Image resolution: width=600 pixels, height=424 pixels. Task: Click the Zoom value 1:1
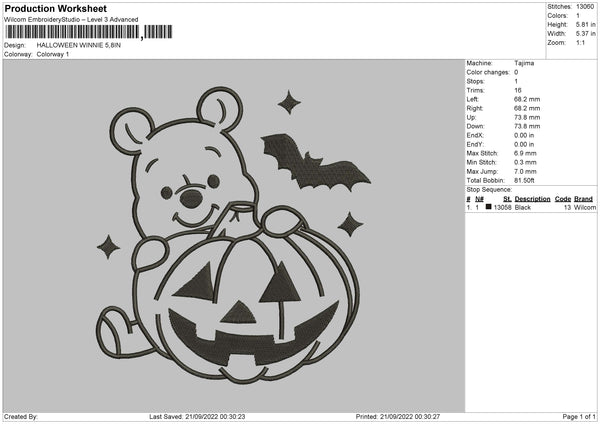(580, 42)
